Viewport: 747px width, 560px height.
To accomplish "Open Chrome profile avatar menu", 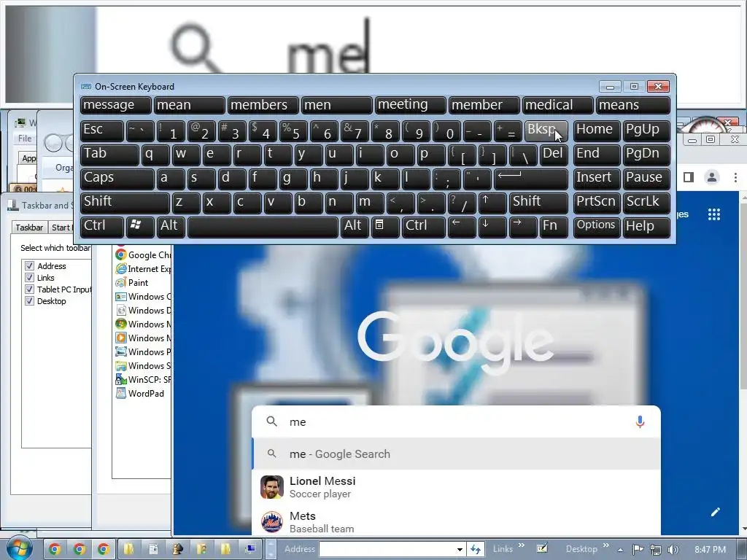I will point(712,177).
